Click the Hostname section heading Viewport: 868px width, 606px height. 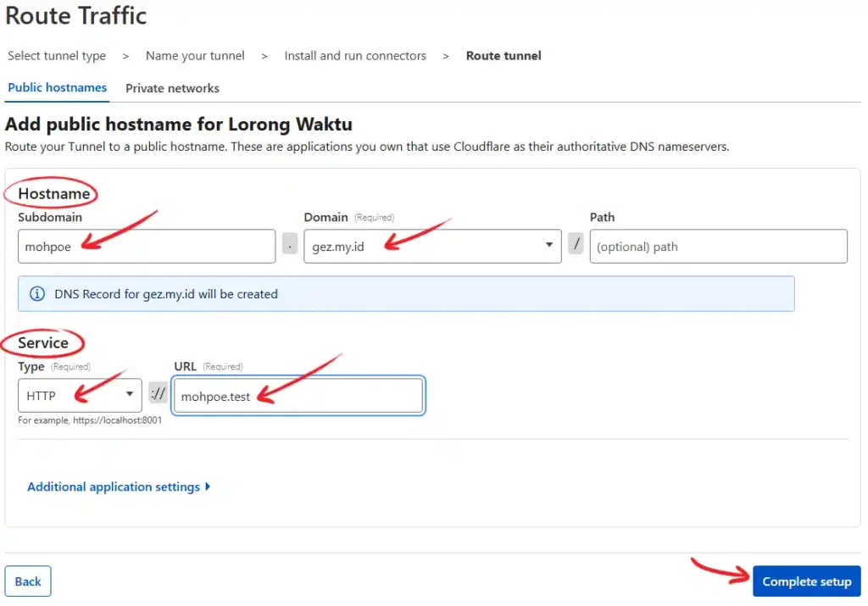tap(53, 194)
